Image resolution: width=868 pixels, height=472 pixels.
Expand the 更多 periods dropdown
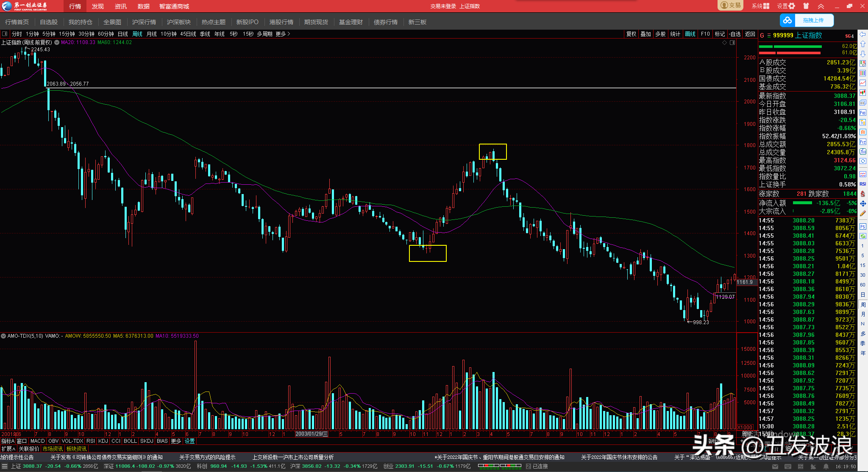pos(283,34)
